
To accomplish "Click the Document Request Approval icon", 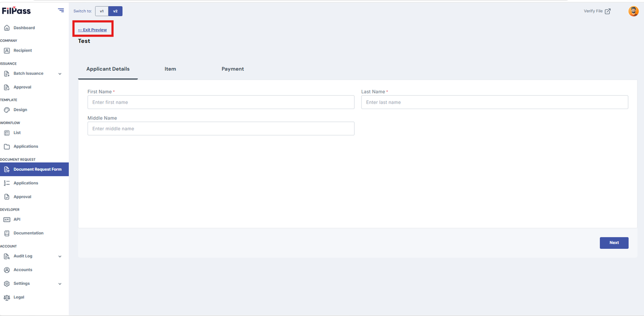I will point(7,197).
